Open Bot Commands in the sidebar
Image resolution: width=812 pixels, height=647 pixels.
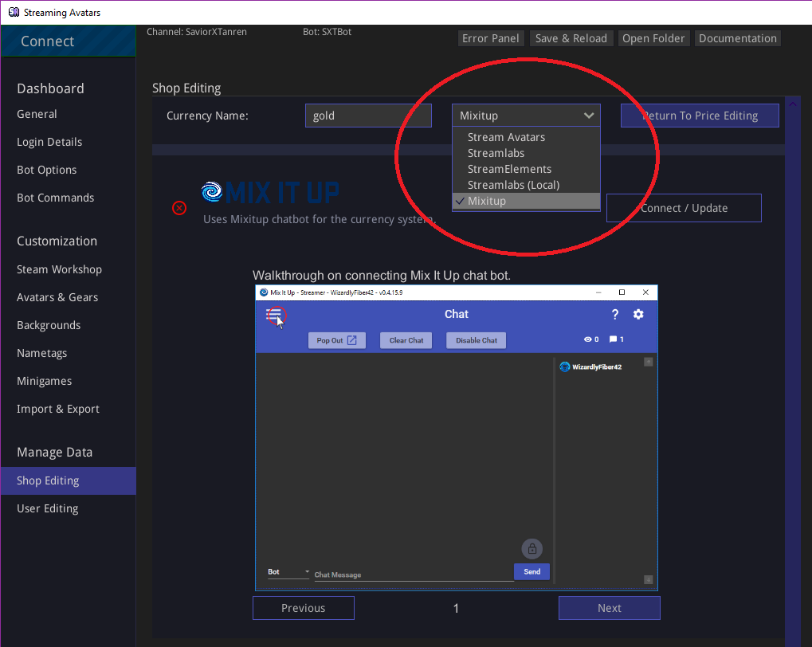pos(56,198)
